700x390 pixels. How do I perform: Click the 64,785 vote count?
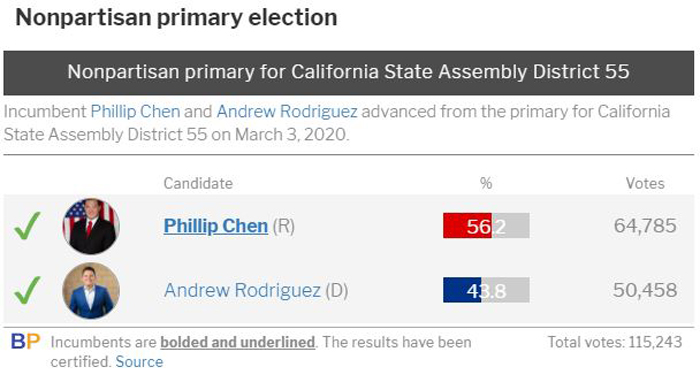(645, 226)
